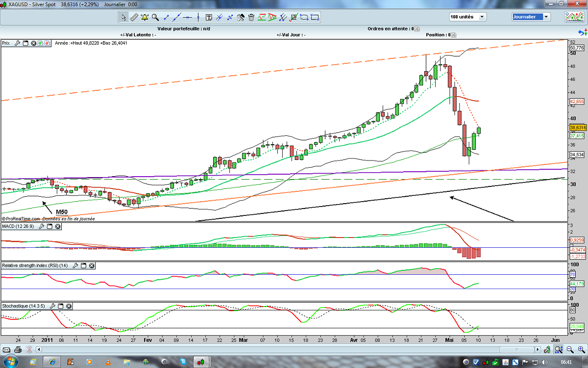Select the cursor pointer tool

pos(124,17)
